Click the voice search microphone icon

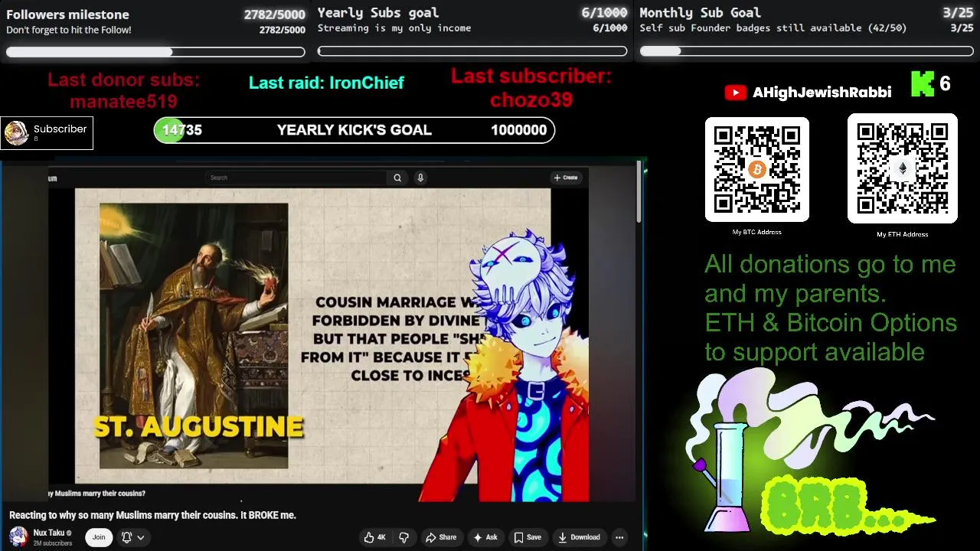point(420,178)
